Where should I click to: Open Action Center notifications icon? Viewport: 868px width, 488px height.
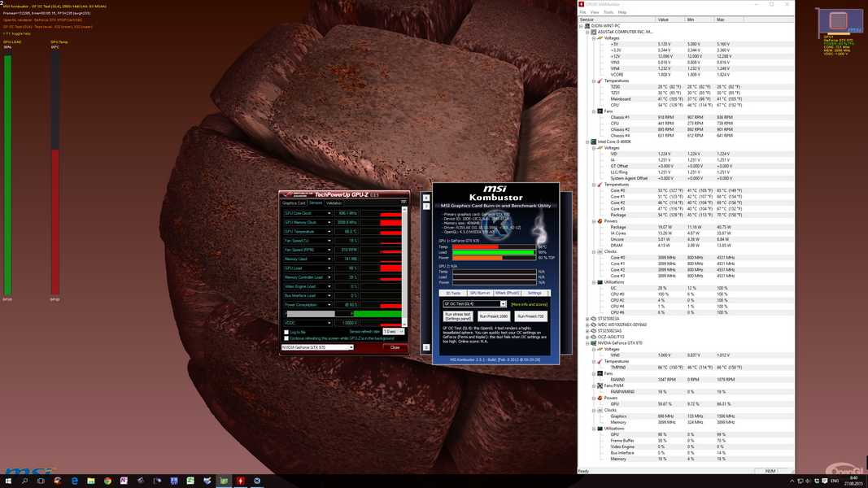825,481
